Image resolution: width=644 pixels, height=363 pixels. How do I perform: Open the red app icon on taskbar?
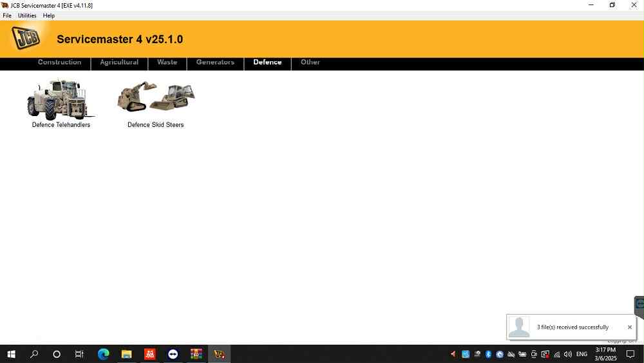tap(149, 354)
